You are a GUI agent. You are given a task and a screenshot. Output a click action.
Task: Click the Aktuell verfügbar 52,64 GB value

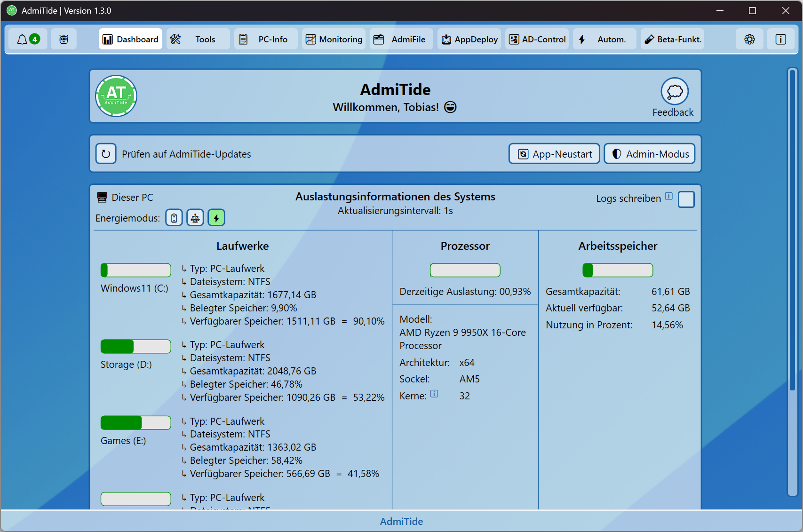tap(670, 308)
